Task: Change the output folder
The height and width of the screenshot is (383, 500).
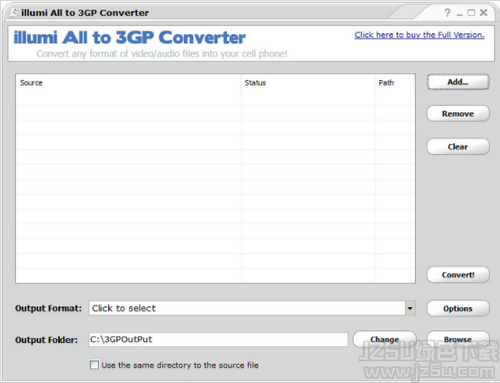Action: [385, 339]
